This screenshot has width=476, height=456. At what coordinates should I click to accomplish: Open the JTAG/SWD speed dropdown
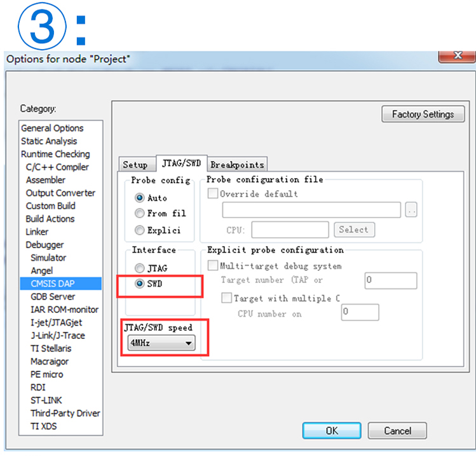159,344
